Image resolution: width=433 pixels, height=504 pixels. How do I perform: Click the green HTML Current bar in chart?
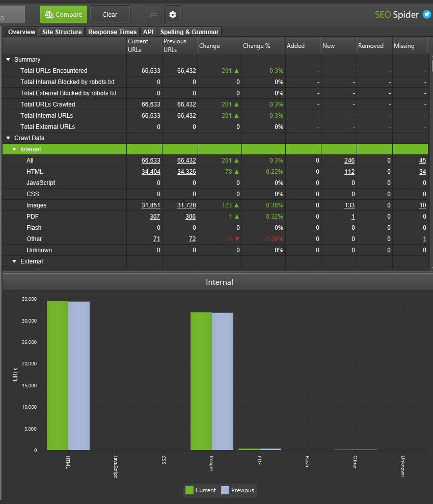pyautogui.click(x=58, y=376)
